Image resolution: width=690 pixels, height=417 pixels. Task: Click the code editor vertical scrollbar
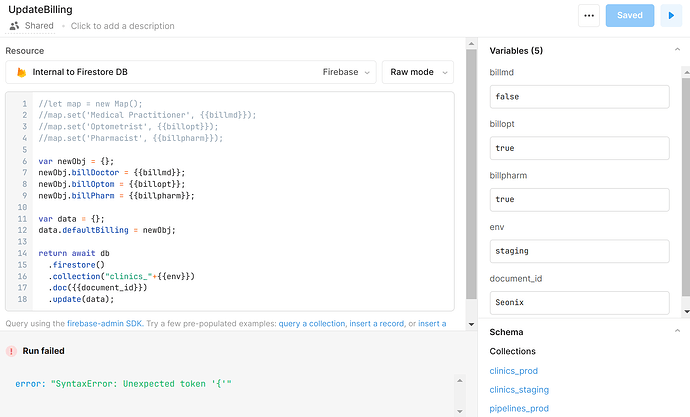tap(471, 174)
